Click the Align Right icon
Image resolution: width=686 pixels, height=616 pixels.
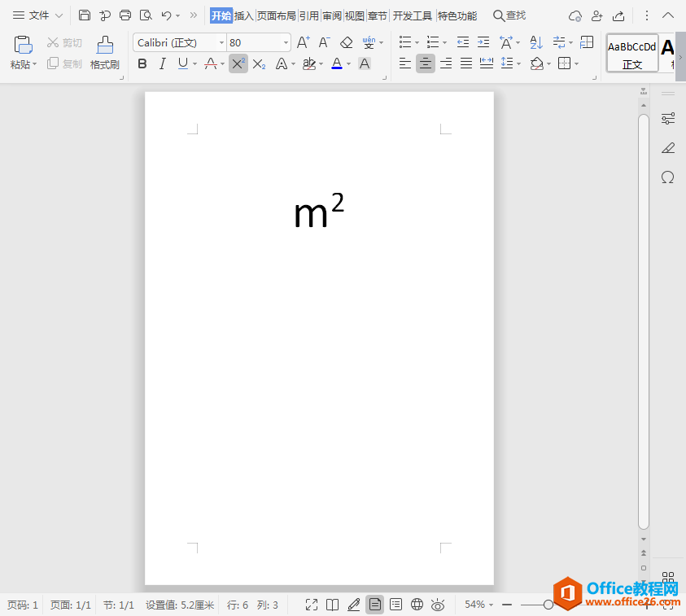(x=446, y=63)
